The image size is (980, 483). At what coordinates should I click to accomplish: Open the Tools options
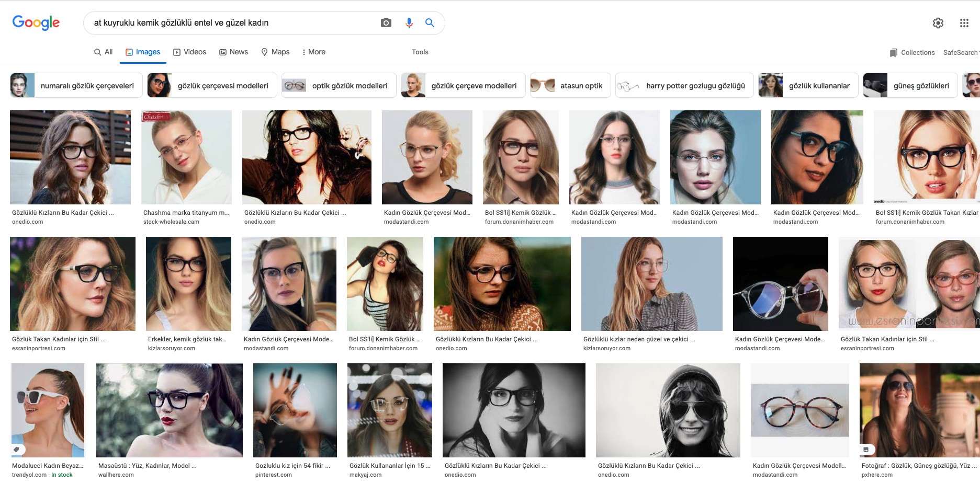(420, 52)
